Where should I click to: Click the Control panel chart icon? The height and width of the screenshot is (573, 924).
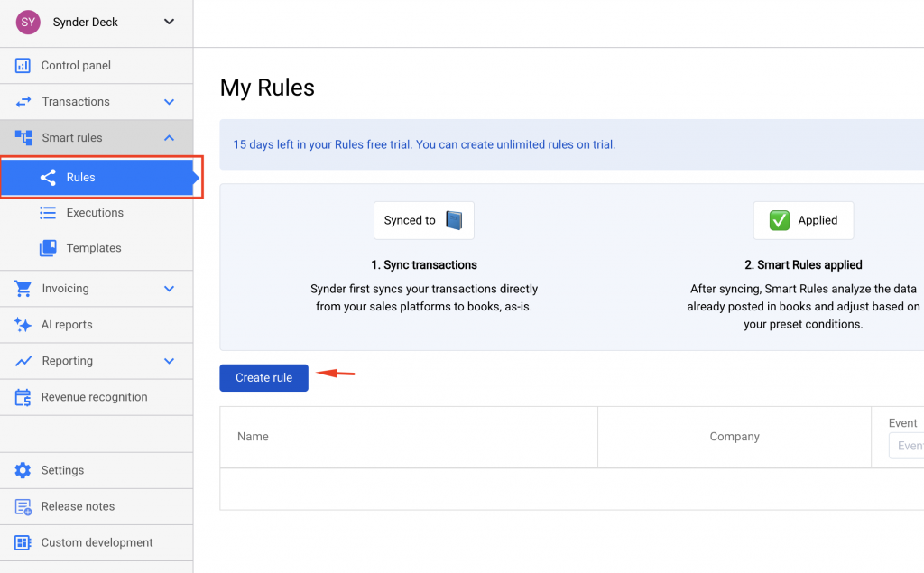click(23, 66)
